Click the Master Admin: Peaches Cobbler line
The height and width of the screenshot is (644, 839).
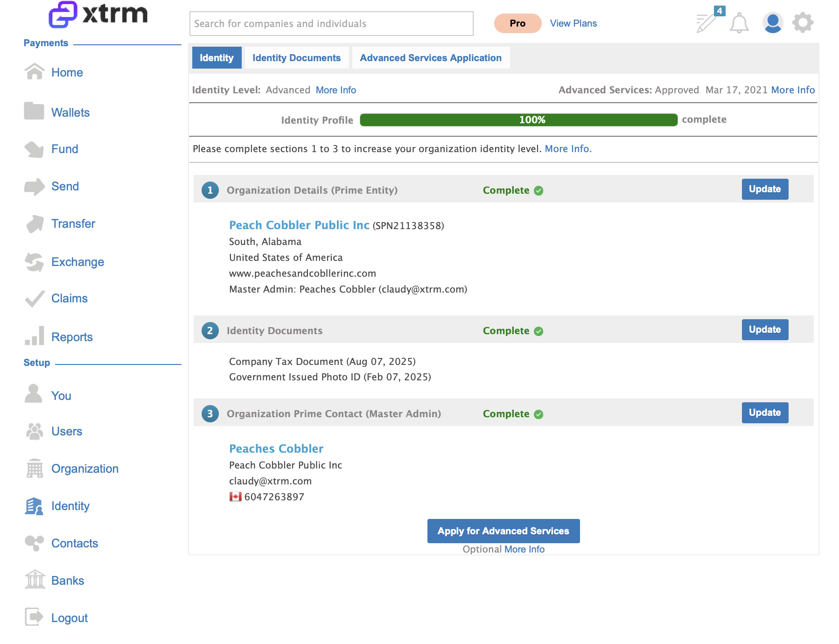[348, 289]
